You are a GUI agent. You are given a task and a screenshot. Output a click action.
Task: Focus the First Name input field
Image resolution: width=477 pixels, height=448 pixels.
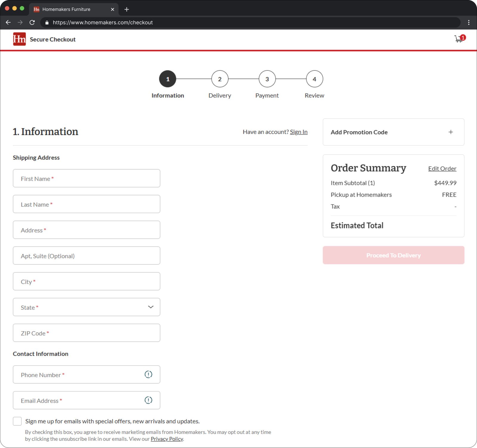pyautogui.click(x=86, y=178)
